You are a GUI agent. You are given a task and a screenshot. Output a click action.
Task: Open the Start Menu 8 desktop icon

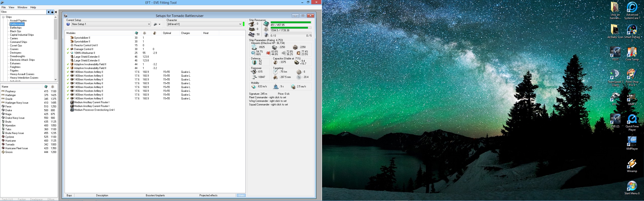[x=632, y=188]
